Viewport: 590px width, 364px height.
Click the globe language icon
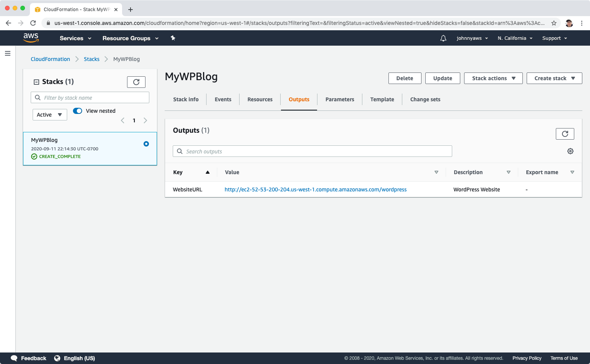pyautogui.click(x=57, y=358)
